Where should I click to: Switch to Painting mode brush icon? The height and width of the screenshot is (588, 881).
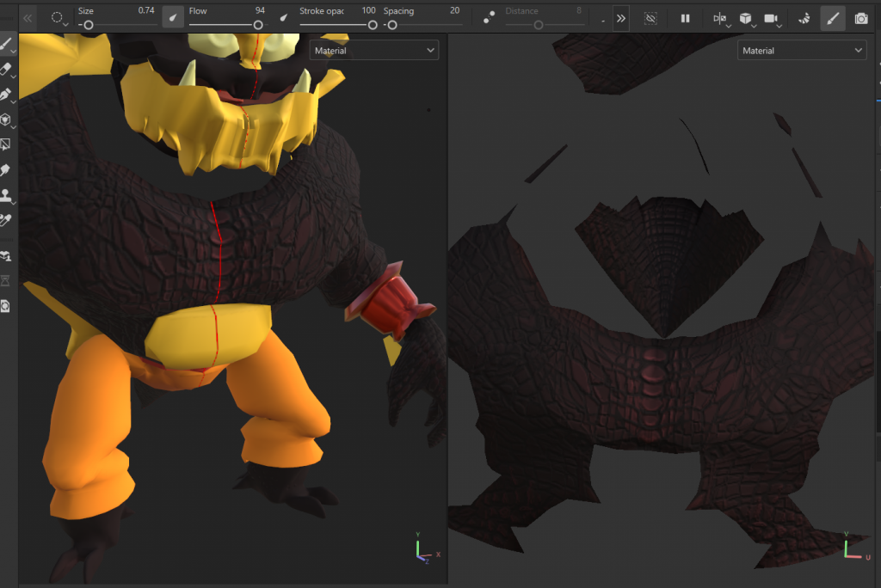click(833, 19)
